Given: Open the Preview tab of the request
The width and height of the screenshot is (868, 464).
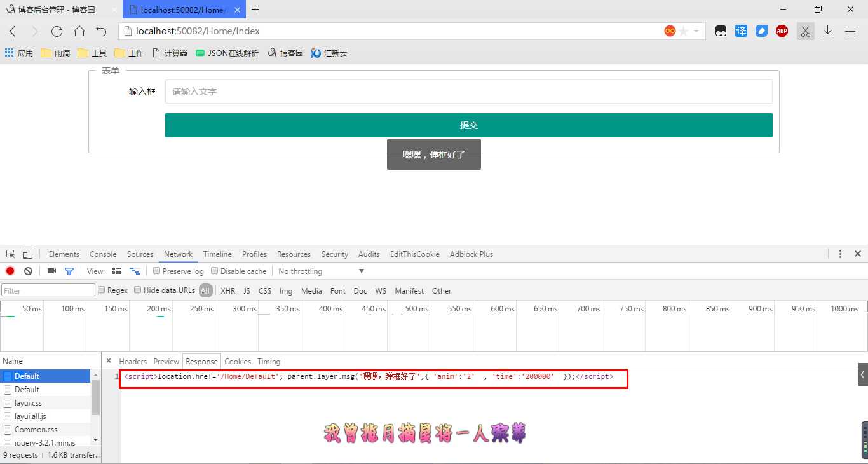Looking at the screenshot, I should (x=166, y=362).
